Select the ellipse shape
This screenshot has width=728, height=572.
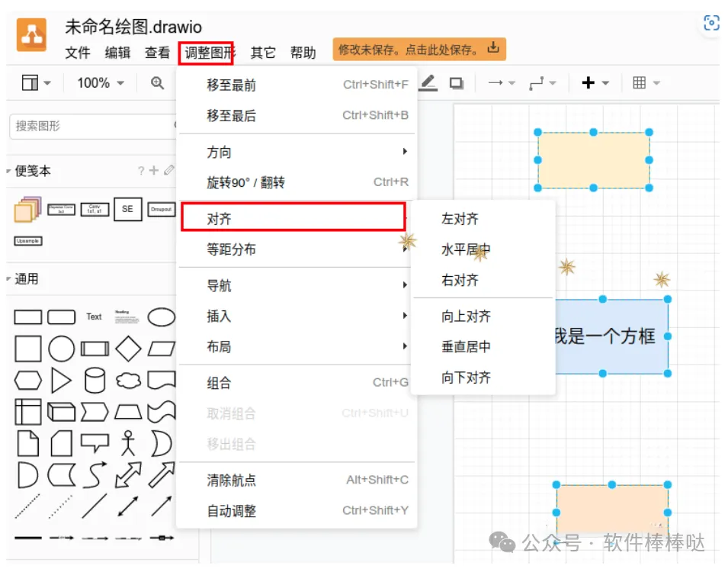pos(161,317)
